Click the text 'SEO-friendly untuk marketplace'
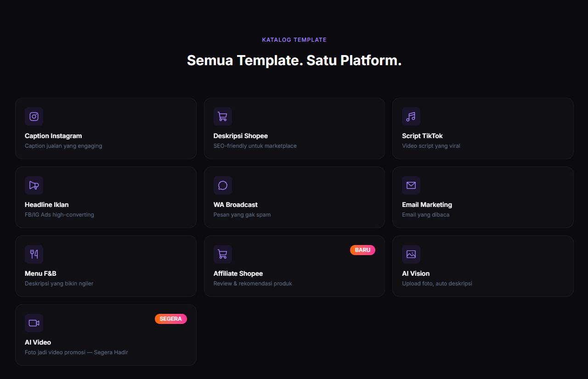 (x=255, y=146)
